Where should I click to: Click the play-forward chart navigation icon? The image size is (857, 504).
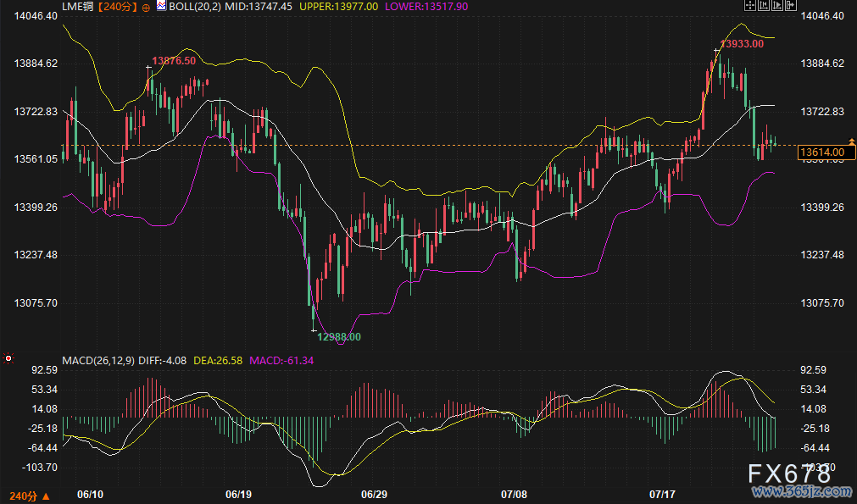click(776, 5)
